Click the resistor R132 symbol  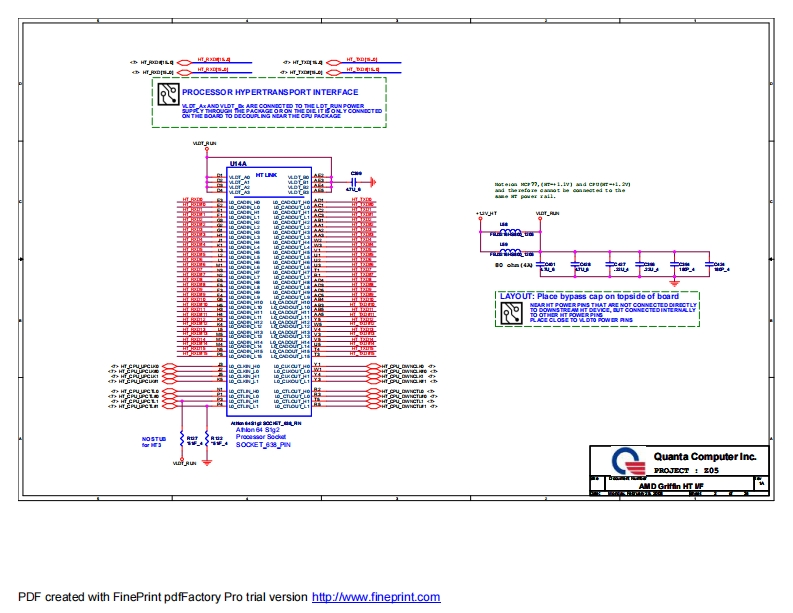point(206,440)
